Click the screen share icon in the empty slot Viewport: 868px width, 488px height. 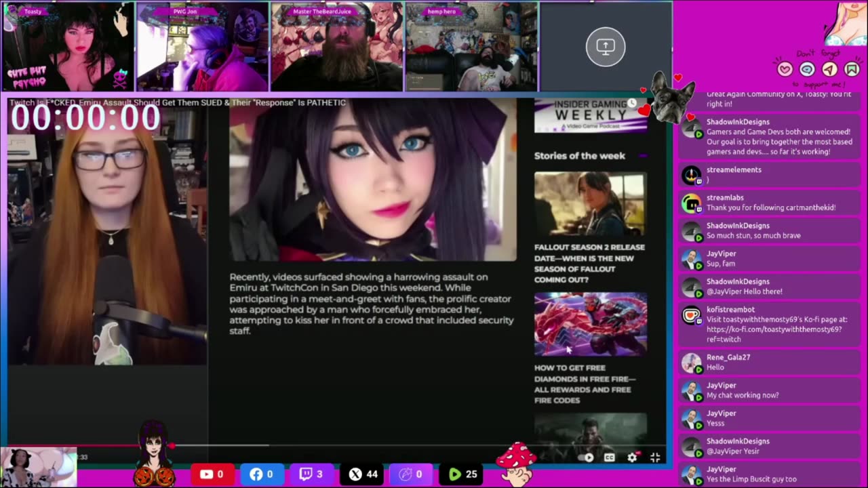(x=606, y=47)
